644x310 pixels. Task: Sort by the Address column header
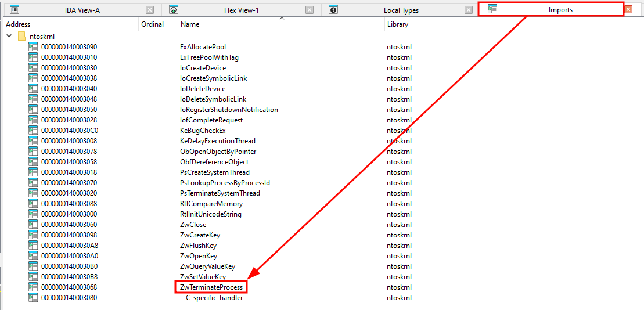[x=18, y=24]
